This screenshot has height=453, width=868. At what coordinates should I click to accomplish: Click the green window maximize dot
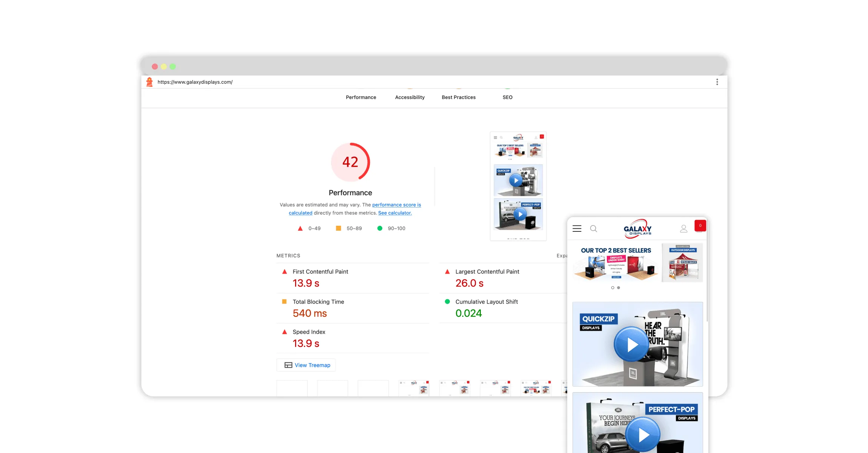(172, 66)
